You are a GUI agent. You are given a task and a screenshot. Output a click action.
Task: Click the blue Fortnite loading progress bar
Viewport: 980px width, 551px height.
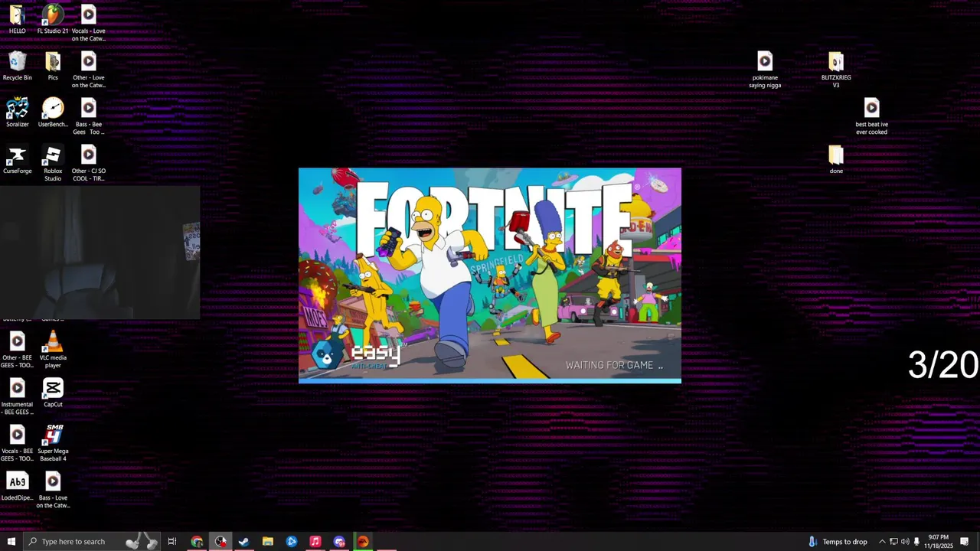(x=490, y=380)
